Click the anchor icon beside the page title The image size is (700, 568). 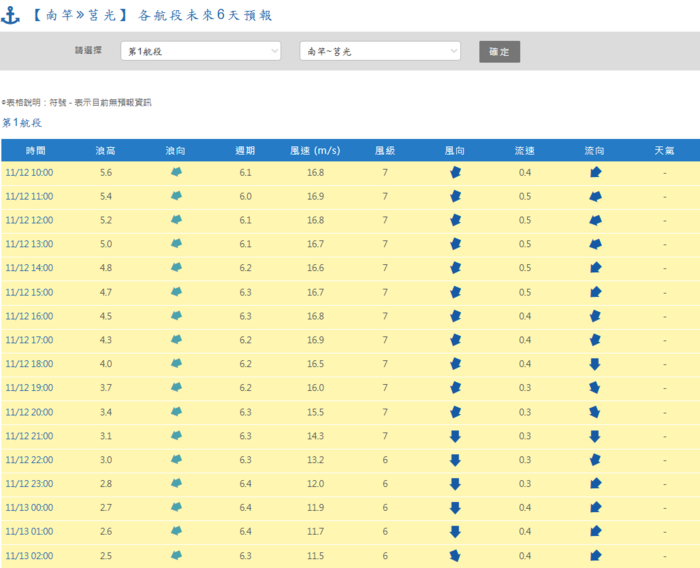coord(11,15)
